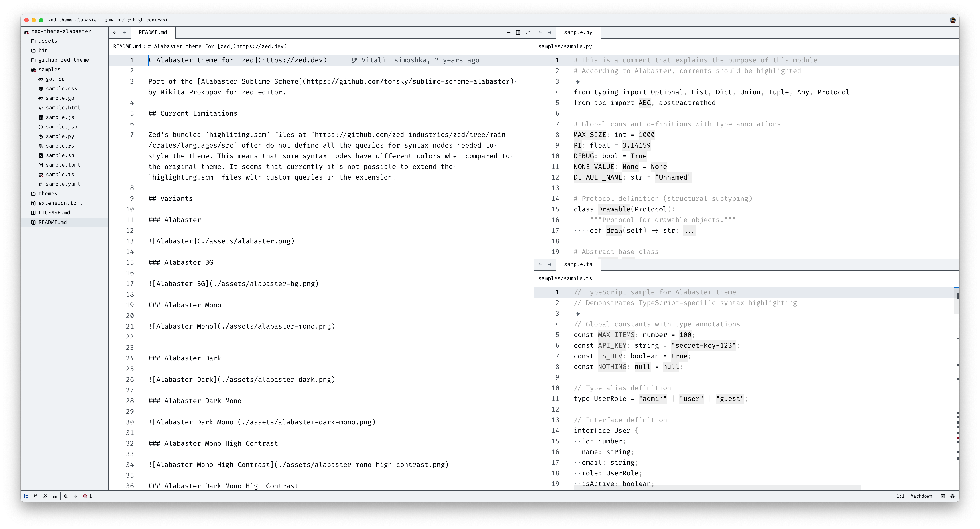Go forward in sample.ts pane
The width and height of the screenshot is (980, 529).
[550, 264]
